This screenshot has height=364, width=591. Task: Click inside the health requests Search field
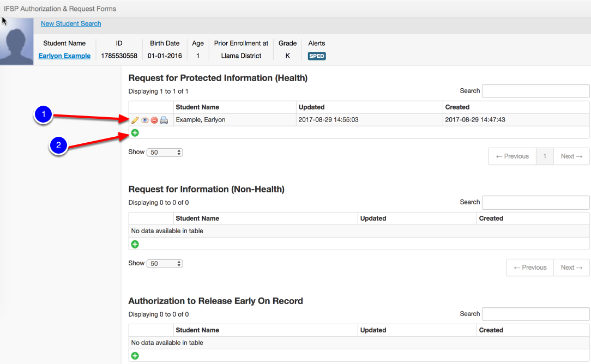tap(535, 90)
